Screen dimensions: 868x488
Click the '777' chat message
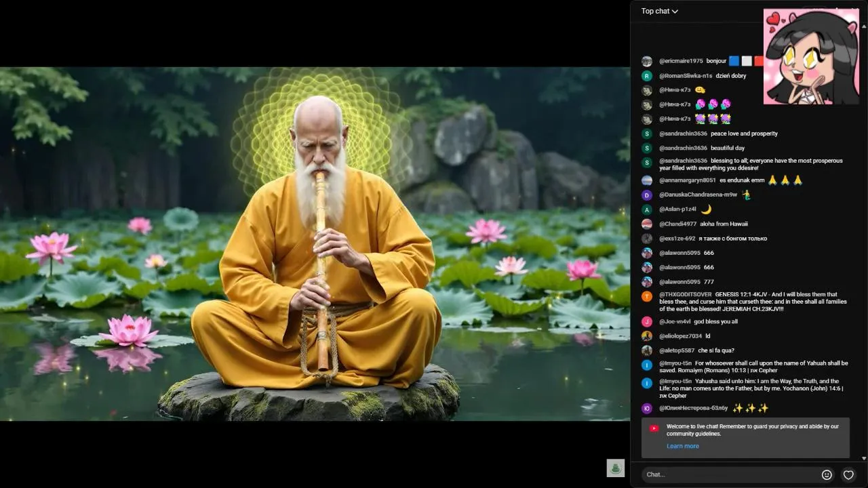pos(709,282)
